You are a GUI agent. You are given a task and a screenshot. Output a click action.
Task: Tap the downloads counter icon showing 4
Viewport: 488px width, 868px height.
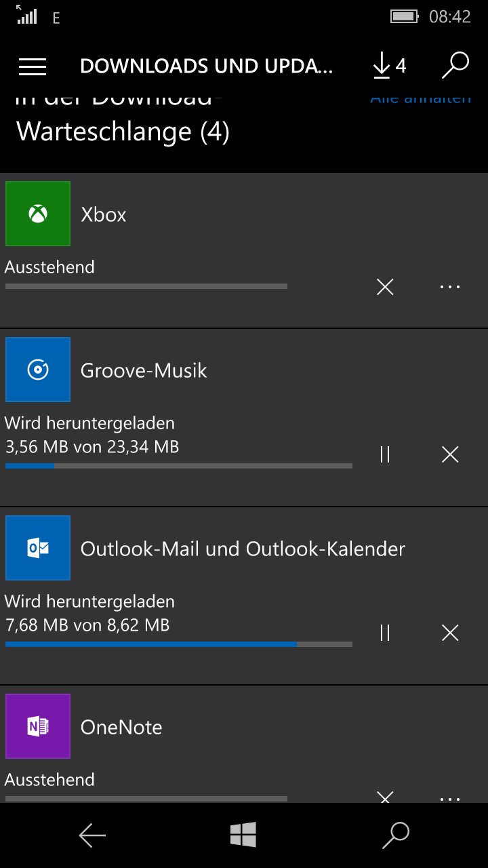pyautogui.click(x=389, y=66)
